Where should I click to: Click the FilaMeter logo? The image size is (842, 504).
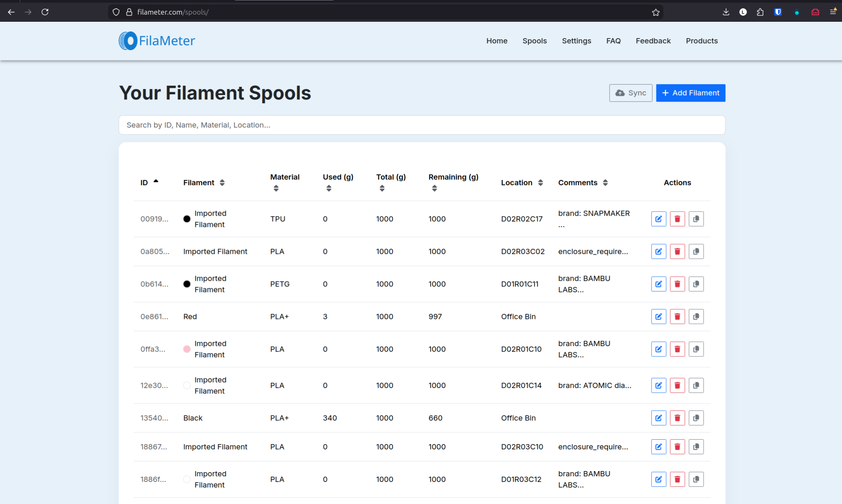(x=156, y=40)
